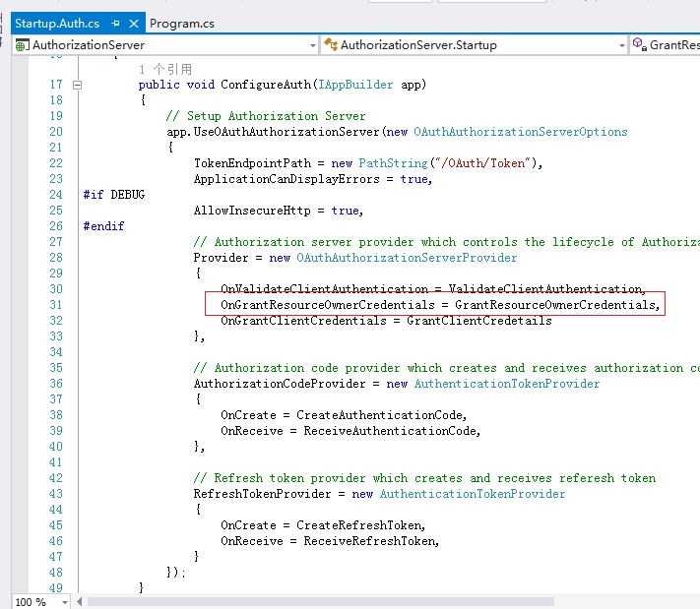Collapse the ConfigureAuth method outline

[x=77, y=85]
